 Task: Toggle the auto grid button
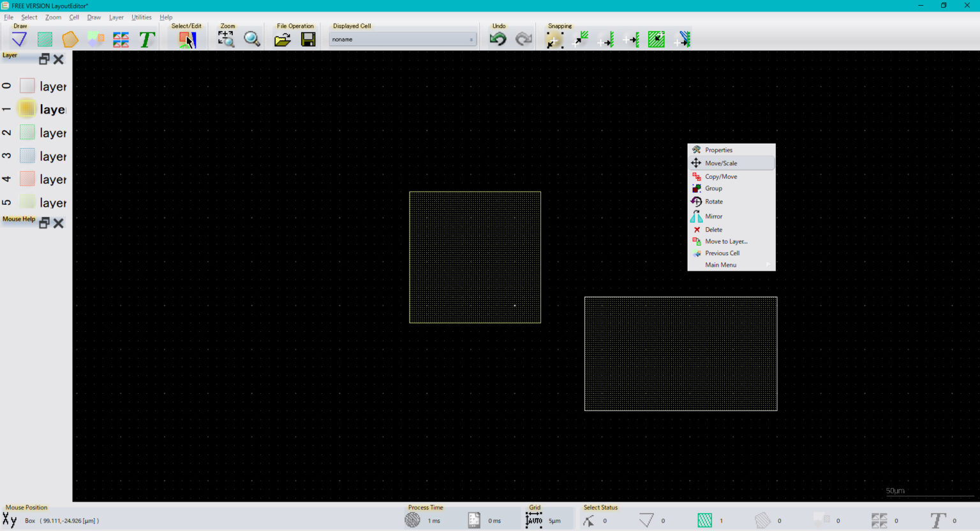[533, 521]
